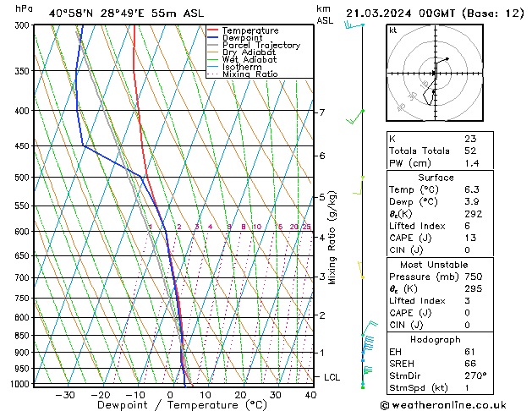
Task: Click the 350 hPa pressure label
Action: (24, 71)
